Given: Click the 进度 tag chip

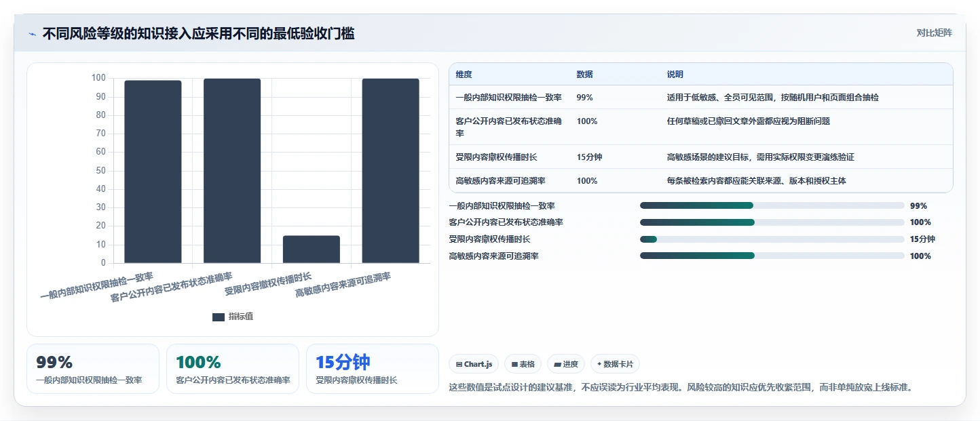Looking at the screenshot, I should click(x=566, y=364).
